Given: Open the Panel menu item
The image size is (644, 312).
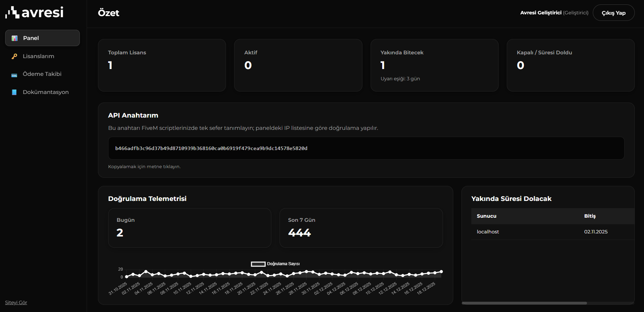Looking at the screenshot, I should click(x=42, y=38).
